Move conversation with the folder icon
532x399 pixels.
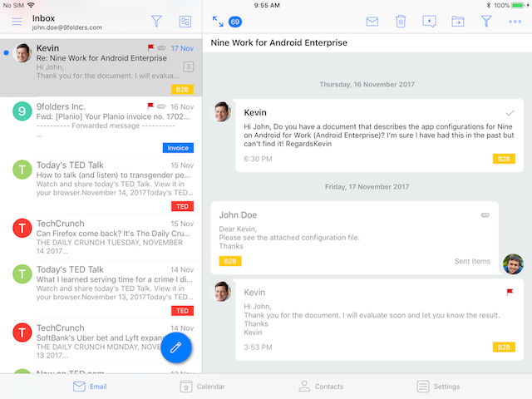coord(458,22)
